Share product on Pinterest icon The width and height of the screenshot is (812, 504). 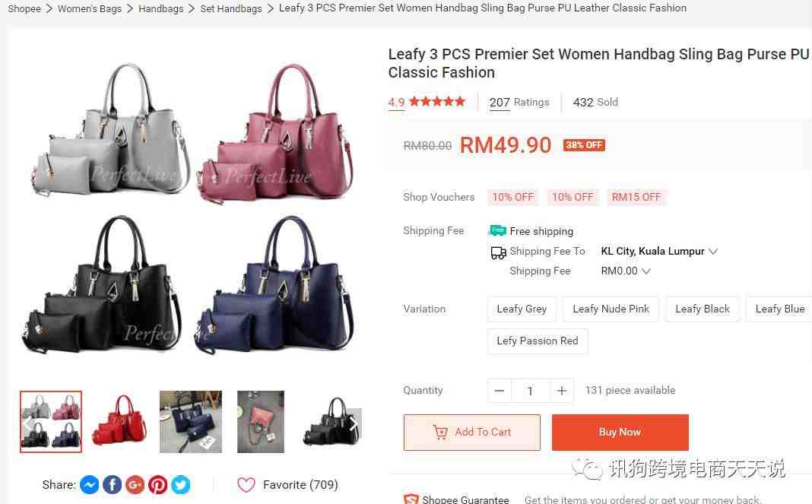click(158, 485)
